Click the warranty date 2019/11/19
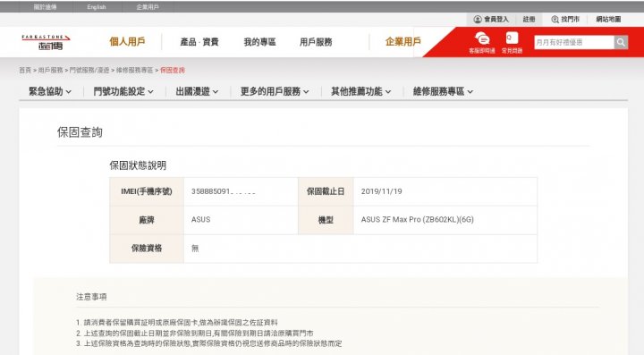 [x=382, y=191]
